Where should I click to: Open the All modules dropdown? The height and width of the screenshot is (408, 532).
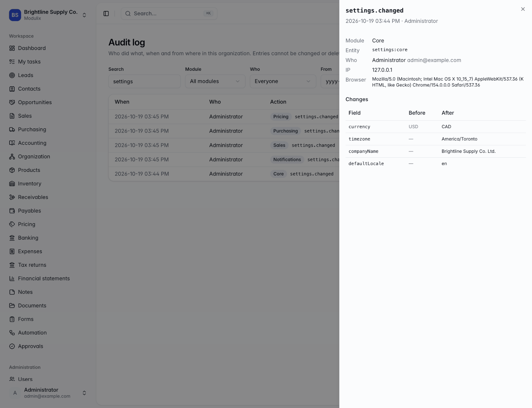click(215, 81)
